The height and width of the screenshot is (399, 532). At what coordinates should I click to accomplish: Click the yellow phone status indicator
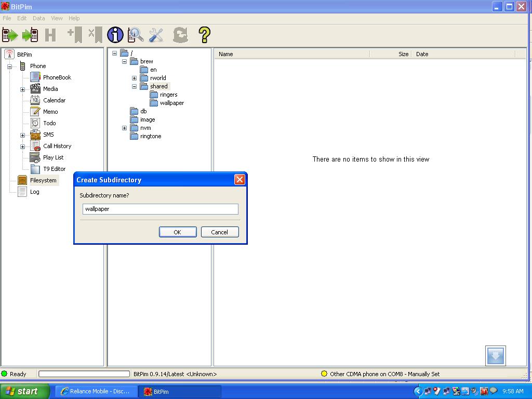[x=324, y=374]
